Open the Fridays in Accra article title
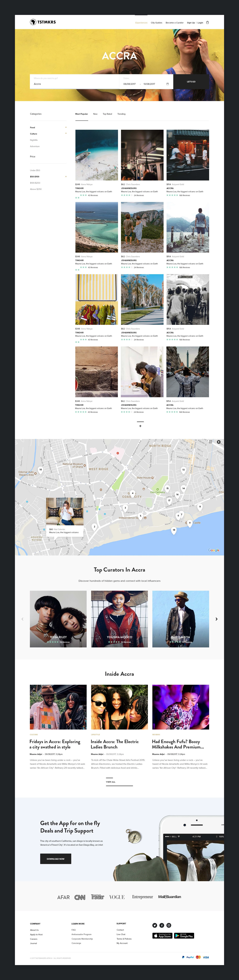This screenshot has width=239, height=980. tap(55, 744)
